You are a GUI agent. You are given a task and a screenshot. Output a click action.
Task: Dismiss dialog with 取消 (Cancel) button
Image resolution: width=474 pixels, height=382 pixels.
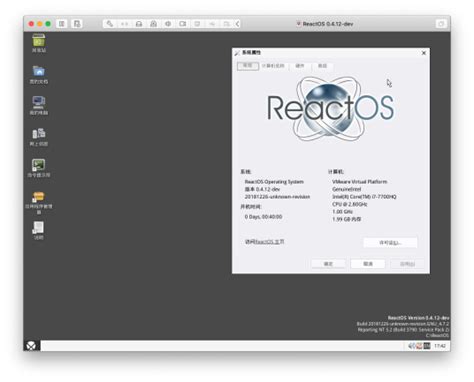(368, 264)
